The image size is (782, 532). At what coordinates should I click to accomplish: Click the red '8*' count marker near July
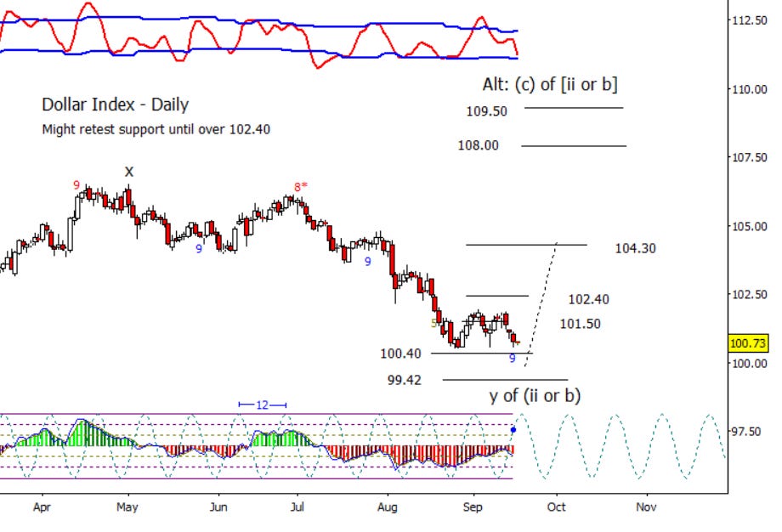click(x=300, y=187)
